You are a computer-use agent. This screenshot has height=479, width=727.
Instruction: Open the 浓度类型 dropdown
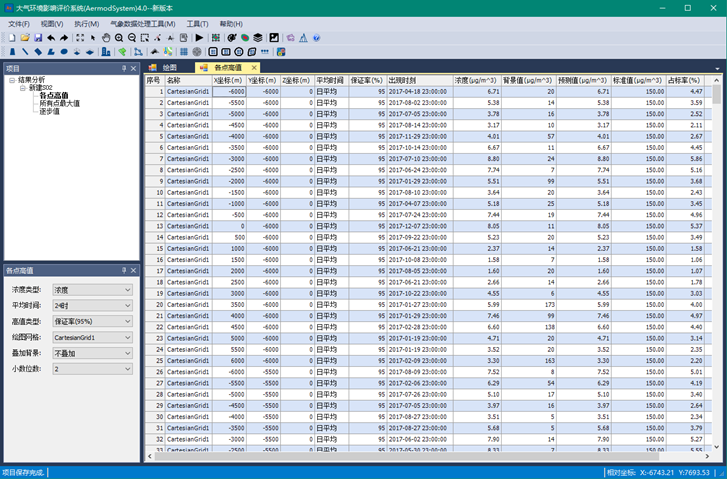click(92, 290)
